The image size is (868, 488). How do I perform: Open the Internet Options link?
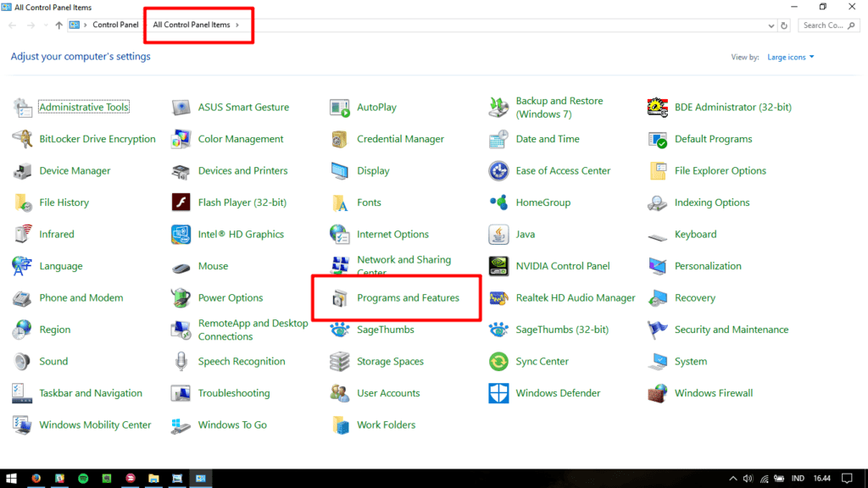[x=392, y=235]
